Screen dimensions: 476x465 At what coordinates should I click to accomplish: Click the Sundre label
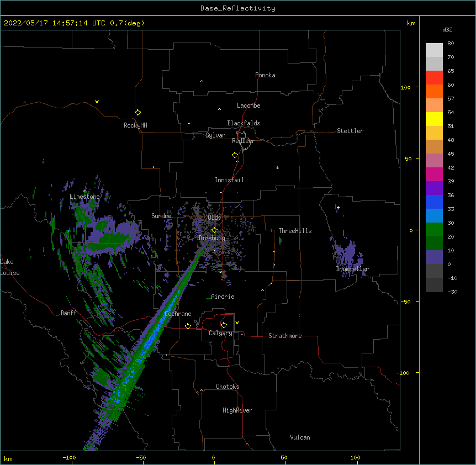[161, 216]
